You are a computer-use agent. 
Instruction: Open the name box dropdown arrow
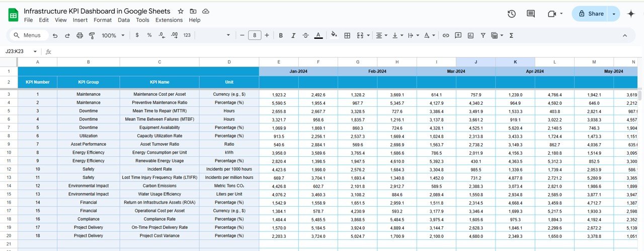(35, 51)
